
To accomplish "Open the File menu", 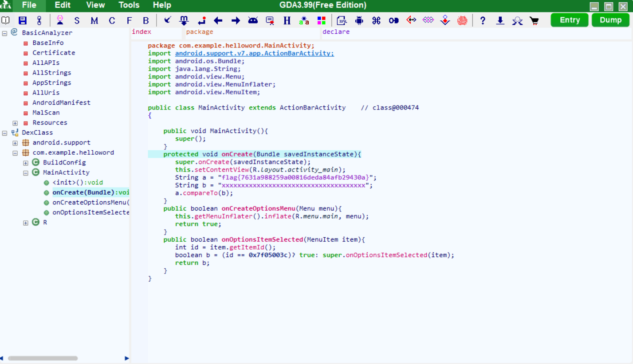I will (29, 5).
